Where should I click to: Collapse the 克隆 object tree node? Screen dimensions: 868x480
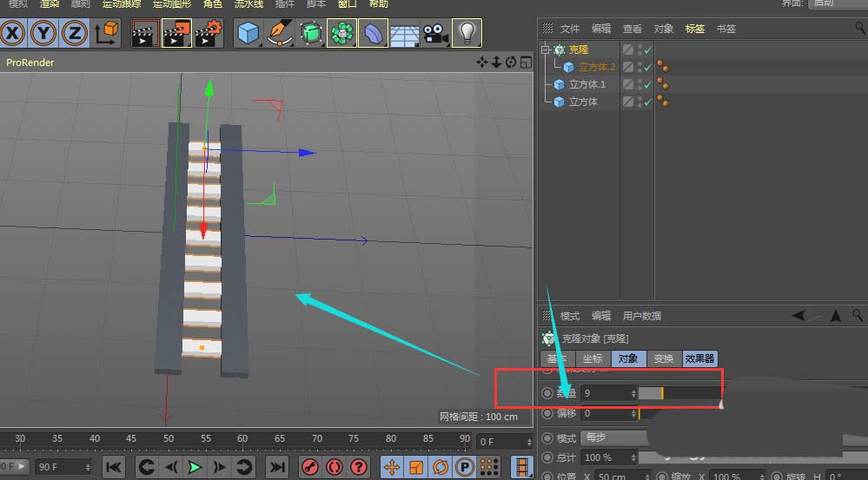click(545, 50)
